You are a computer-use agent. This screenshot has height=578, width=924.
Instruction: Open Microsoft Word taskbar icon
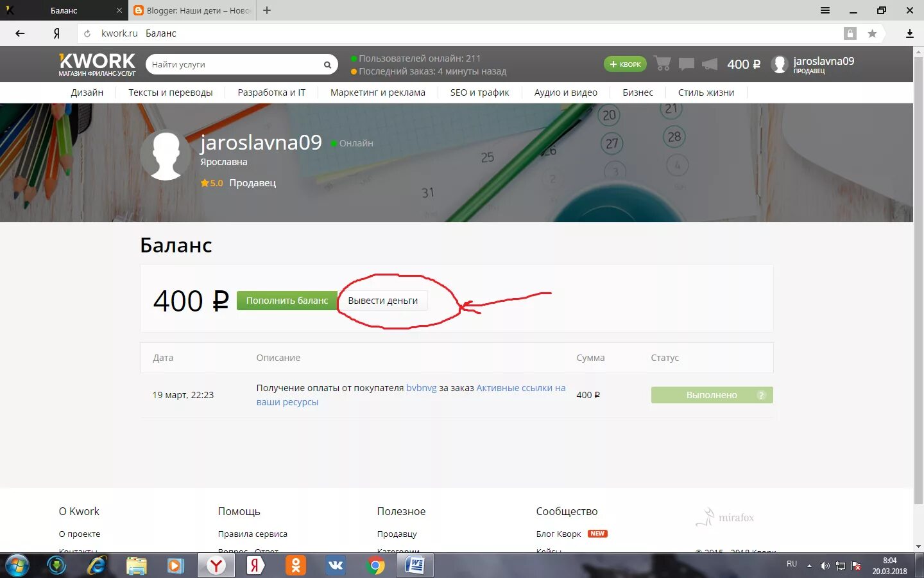(415, 566)
